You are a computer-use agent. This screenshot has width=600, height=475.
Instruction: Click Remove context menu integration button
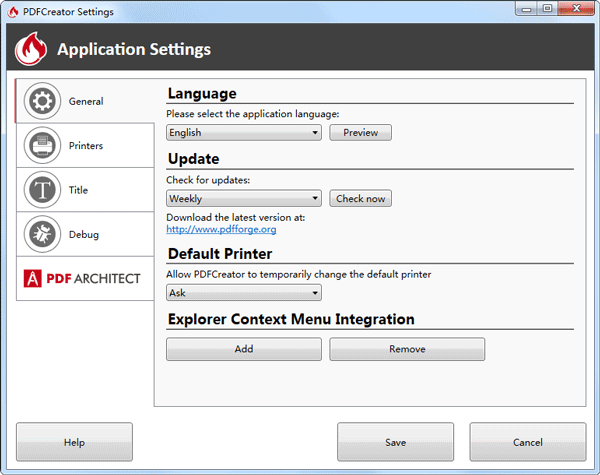point(407,349)
